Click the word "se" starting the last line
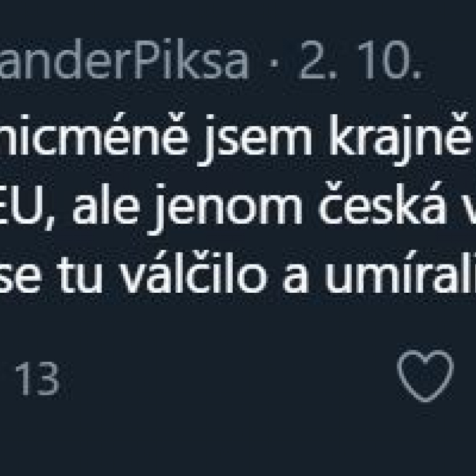Image resolution: width=476 pixels, height=476 pixels. [x=20, y=277]
